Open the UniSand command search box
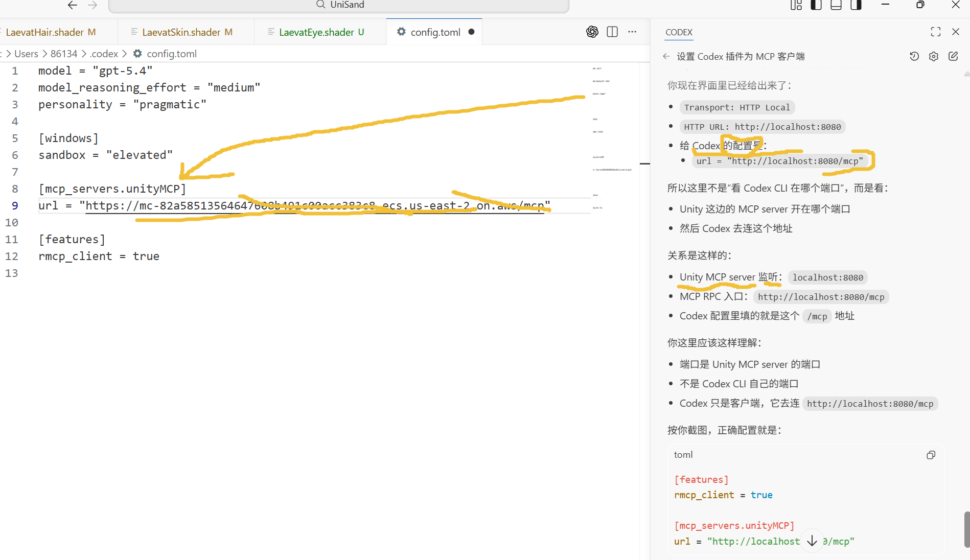The image size is (970, 560). click(x=339, y=5)
